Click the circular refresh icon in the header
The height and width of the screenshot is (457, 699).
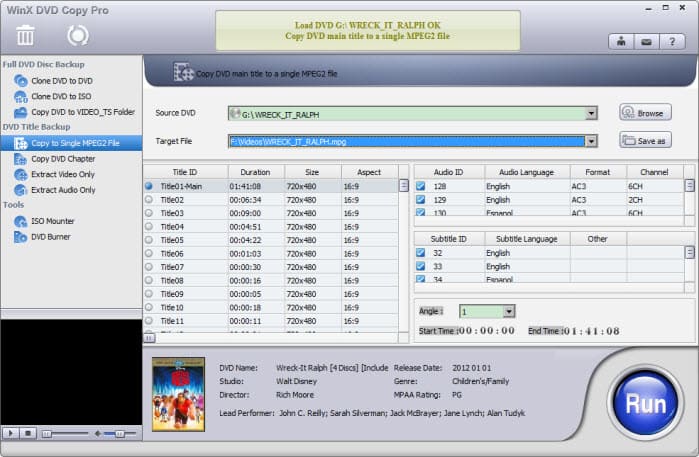pyautogui.click(x=78, y=35)
